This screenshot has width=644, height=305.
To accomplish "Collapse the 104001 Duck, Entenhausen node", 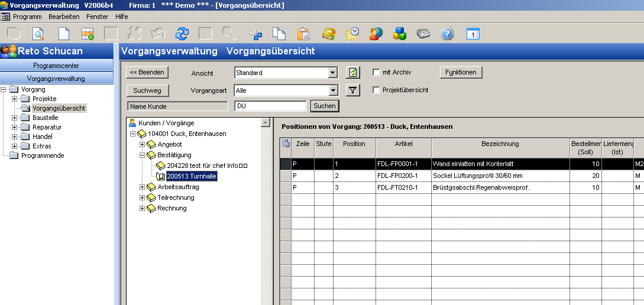I will [x=132, y=134].
